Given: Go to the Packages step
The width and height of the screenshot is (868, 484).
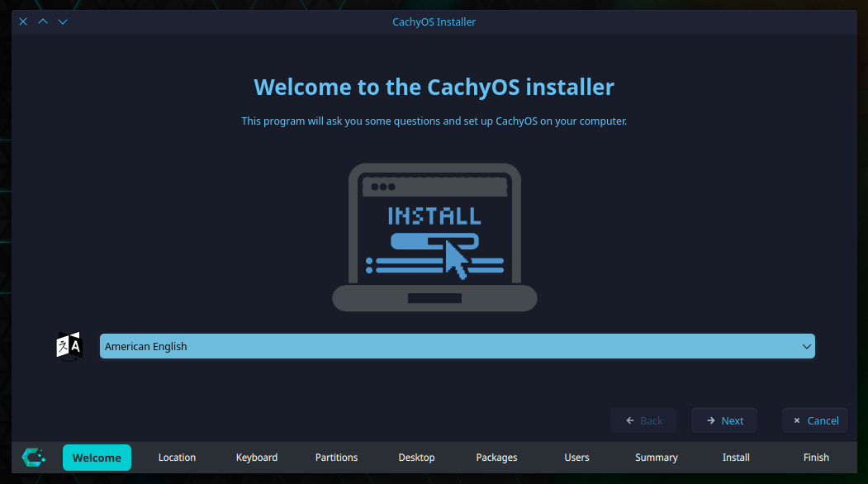Looking at the screenshot, I should tap(496, 458).
